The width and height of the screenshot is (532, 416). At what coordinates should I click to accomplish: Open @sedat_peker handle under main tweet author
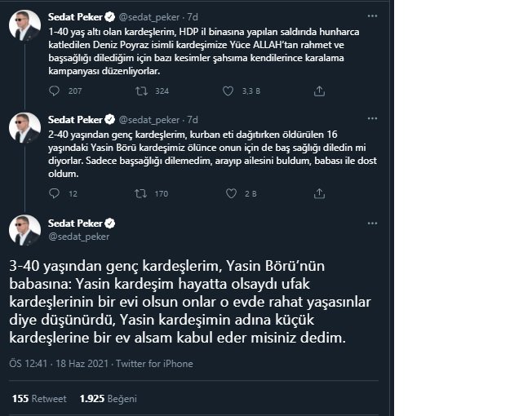78,237
